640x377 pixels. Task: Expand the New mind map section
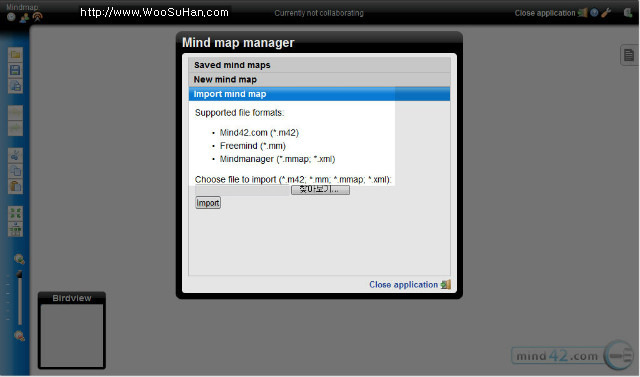(319, 80)
